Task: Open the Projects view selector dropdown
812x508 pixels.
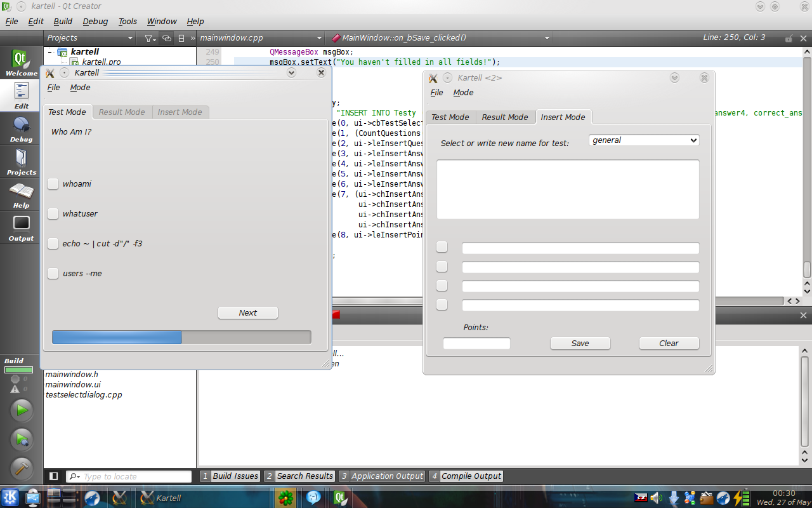Action: pos(90,38)
